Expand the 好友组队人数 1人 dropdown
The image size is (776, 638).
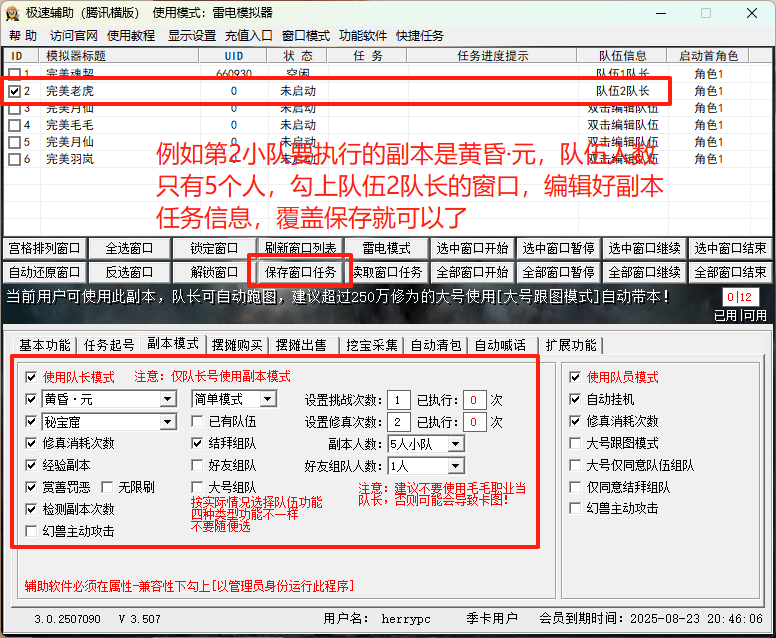(x=456, y=466)
